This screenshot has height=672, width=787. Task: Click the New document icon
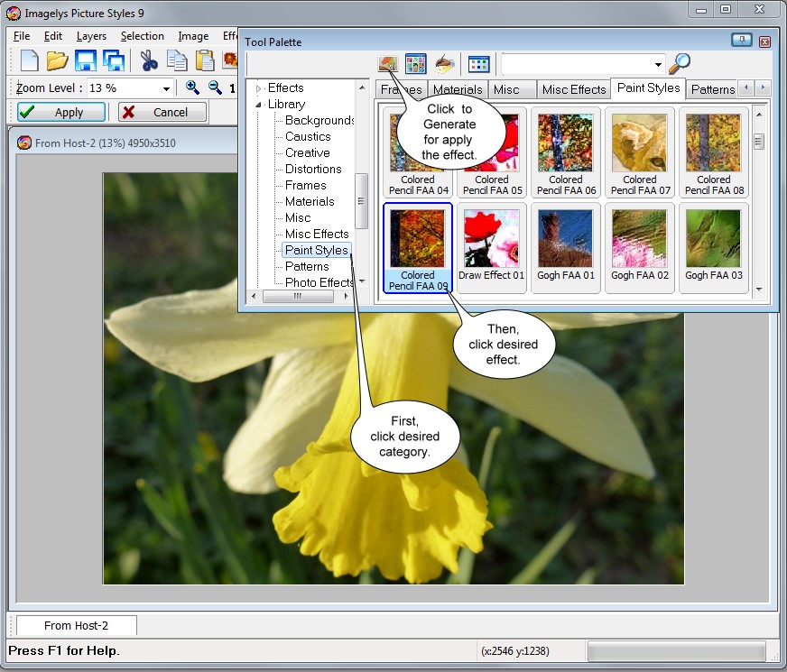pyautogui.click(x=29, y=61)
